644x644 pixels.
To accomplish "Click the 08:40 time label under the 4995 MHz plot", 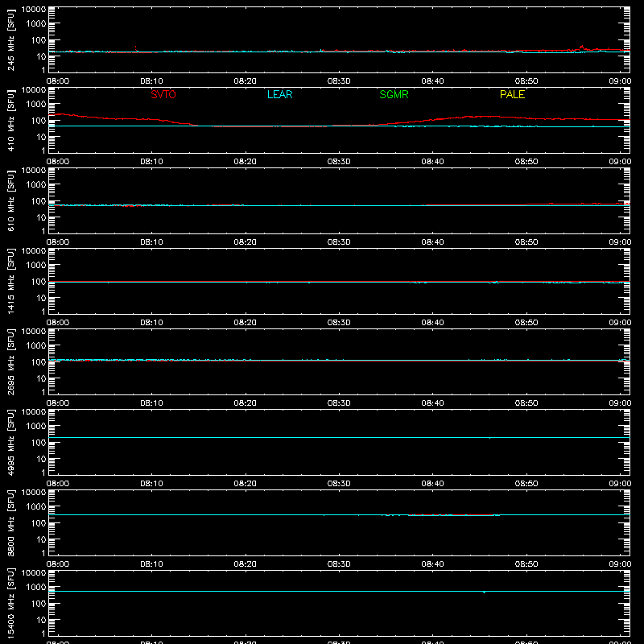I will point(432,484).
